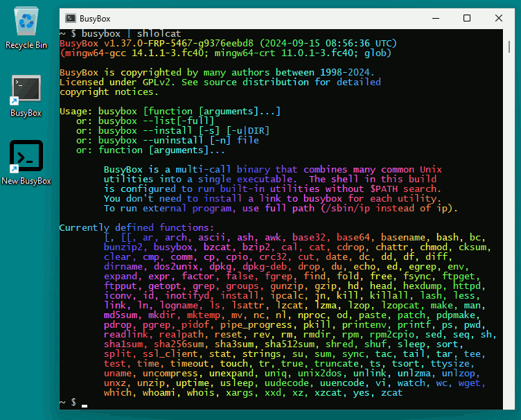Image resolution: width=521 pixels, height=420 pixels.
Task: Select the New BusyBox shortcut icon
Action: pyautogui.click(x=26, y=157)
